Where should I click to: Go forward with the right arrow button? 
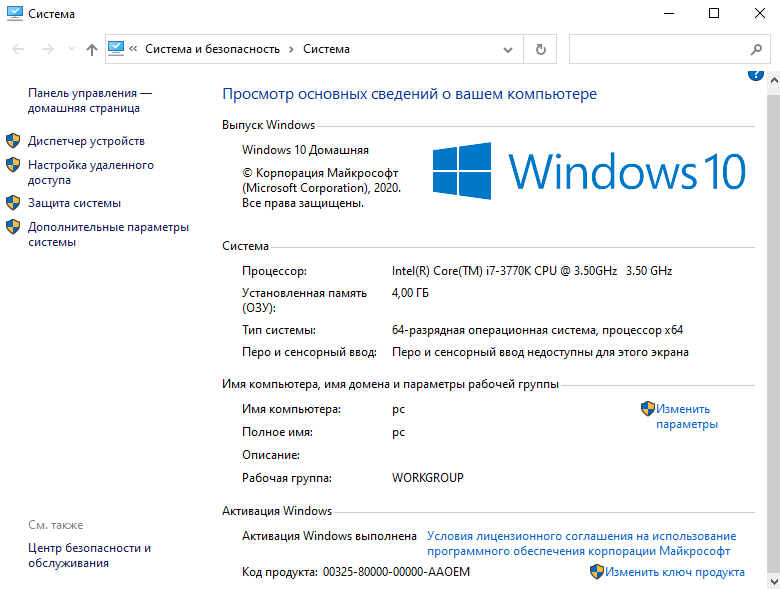click(x=48, y=49)
